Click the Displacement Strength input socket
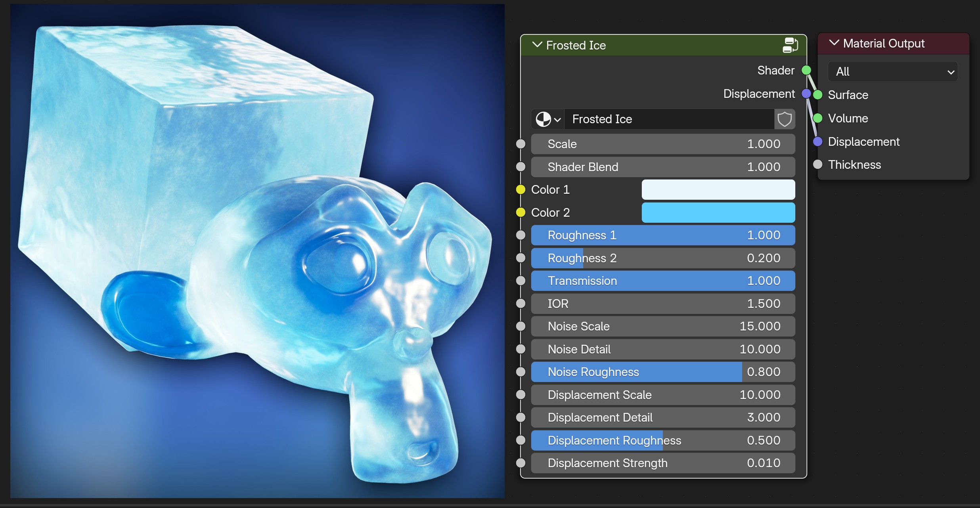The width and height of the screenshot is (980, 508). [521, 463]
